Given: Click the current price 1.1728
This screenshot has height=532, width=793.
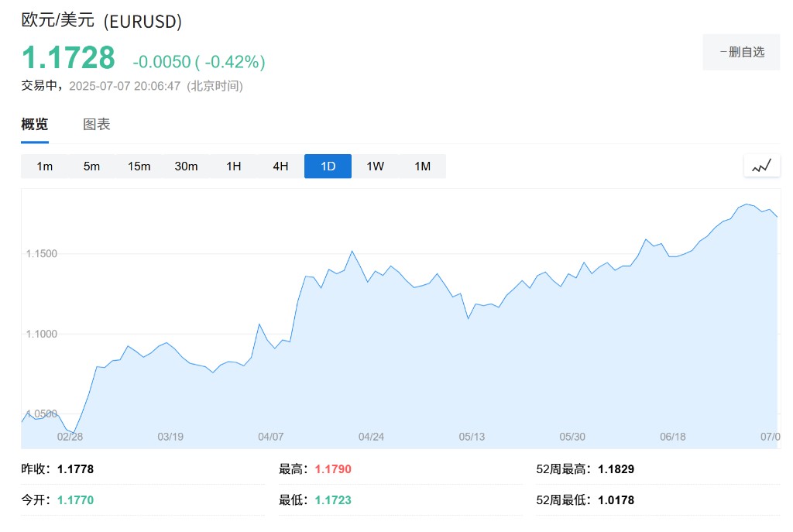Looking at the screenshot, I should tap(68, 58).
